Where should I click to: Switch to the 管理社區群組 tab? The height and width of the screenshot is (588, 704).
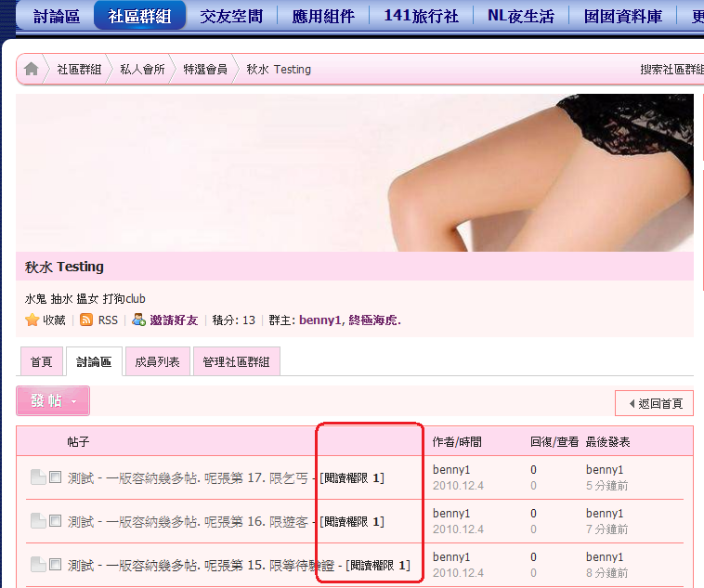pos(236,361)
